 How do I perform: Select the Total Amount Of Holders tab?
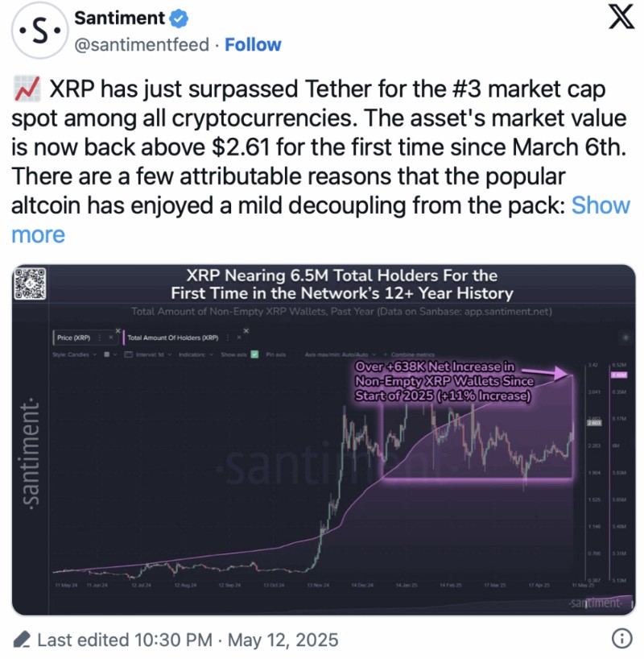[172, 338]
